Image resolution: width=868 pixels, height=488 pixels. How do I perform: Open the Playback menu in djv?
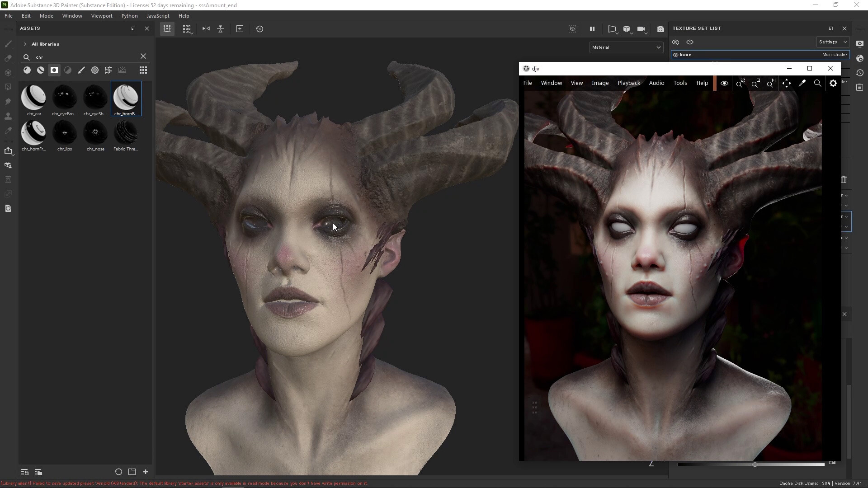(629, 83)
